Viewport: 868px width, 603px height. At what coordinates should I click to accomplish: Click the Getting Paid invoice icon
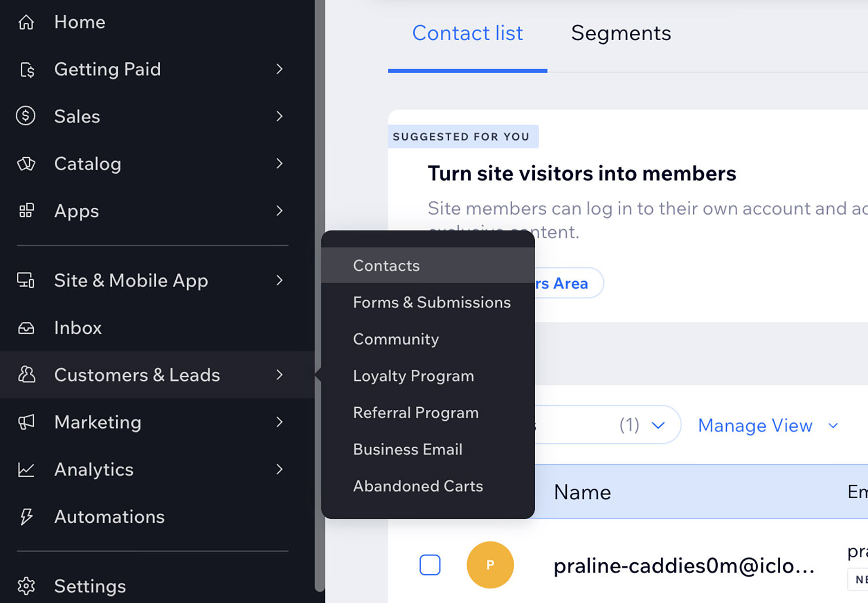[27, 69]
